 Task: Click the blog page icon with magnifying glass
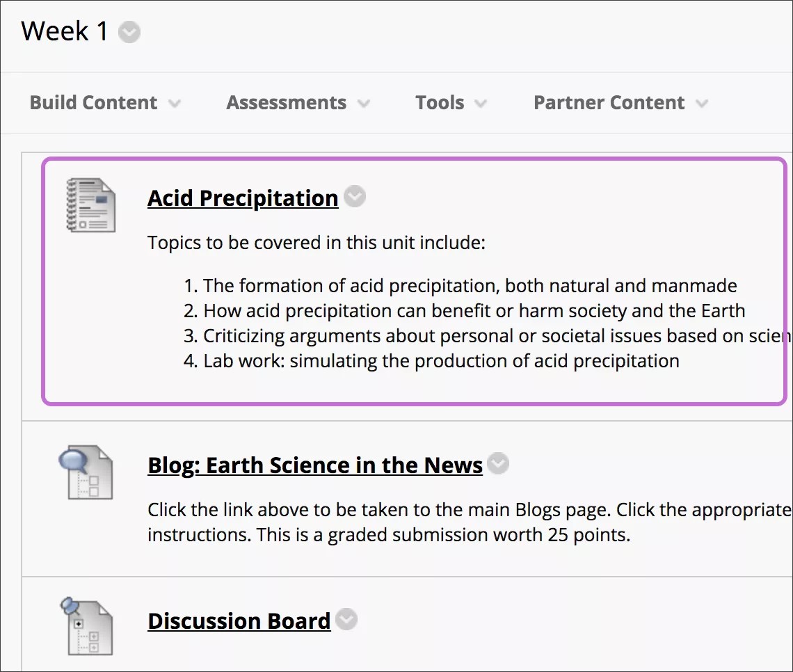[x=87, y=472]
